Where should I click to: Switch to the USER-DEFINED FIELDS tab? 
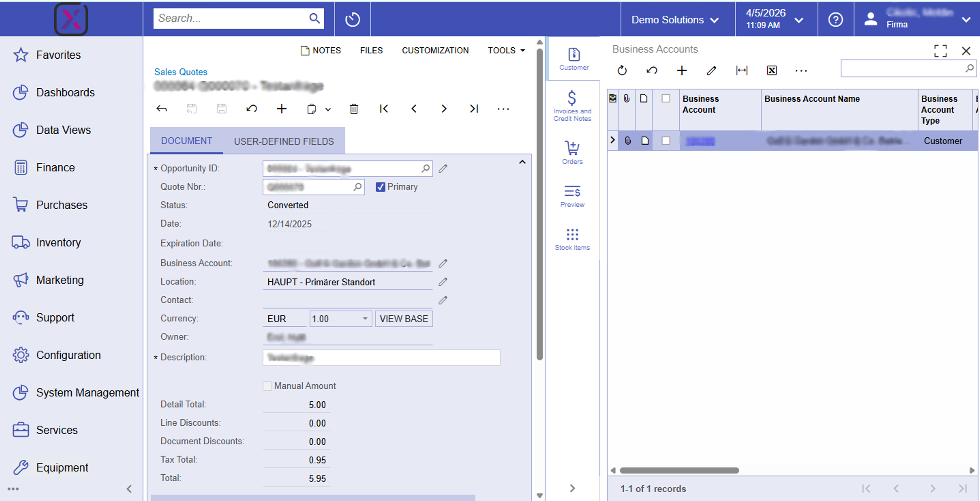click(x=283, y=141)
